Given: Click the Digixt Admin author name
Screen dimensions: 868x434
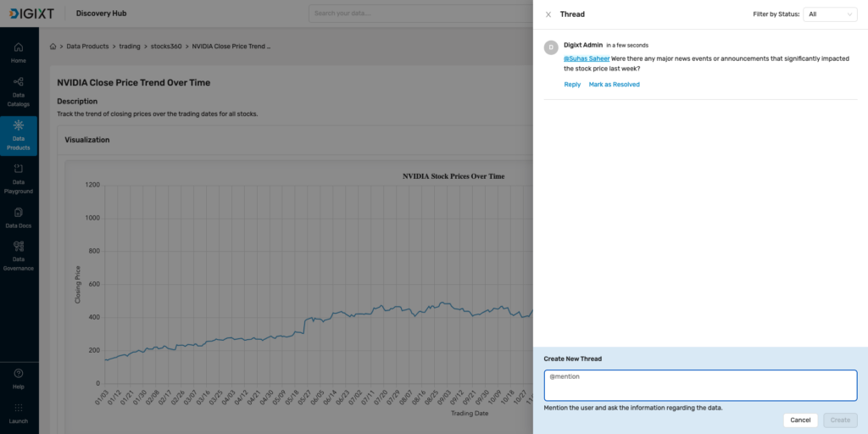Looking at the screenshot, I should pyautogui.click(x=583, y=45).
